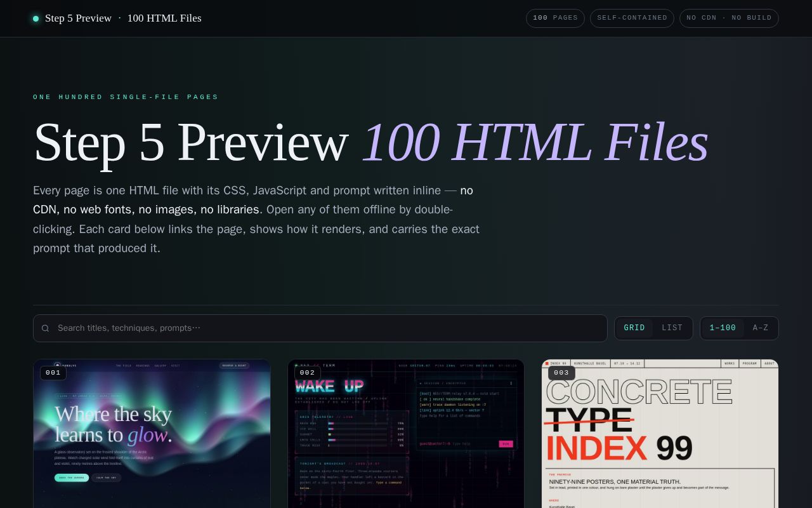
Task: Click the pink RUN button in card 002
Action: tap(506, 444)
